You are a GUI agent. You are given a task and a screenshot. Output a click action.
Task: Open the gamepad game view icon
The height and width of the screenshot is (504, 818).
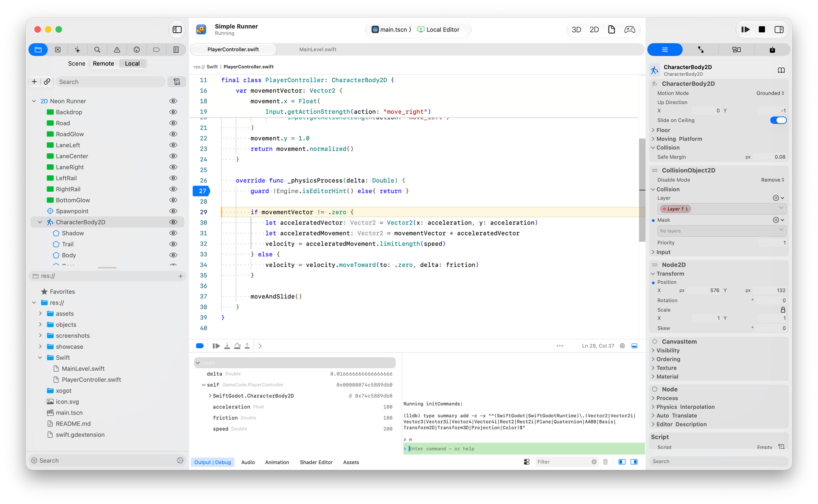(x=630, y=29)
